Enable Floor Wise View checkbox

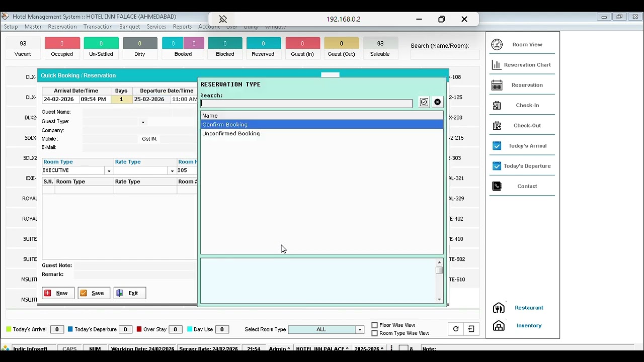374,325
